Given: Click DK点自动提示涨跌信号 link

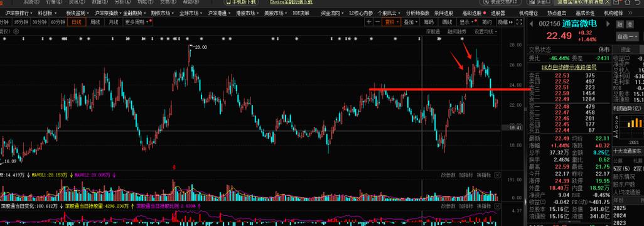Looking at the screenshot, I should pyautogui.click(x=569, y=67).
